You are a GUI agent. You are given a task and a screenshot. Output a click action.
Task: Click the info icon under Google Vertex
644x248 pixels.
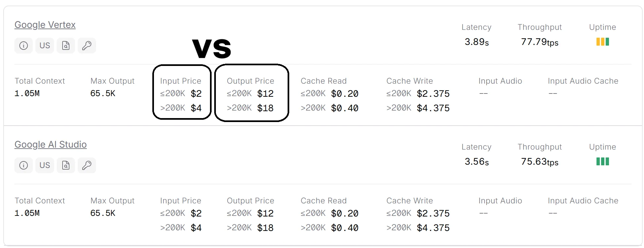coord(24,46)
